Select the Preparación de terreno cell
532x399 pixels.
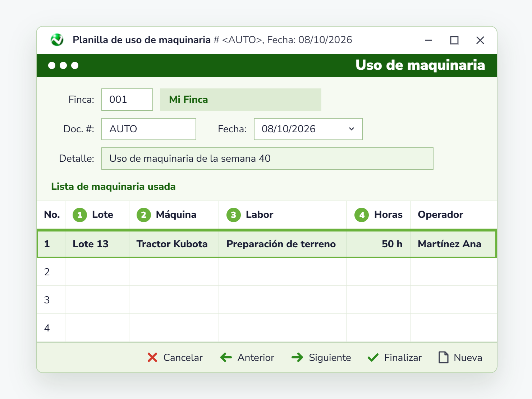pyautogui.click(x=283, y=244)
